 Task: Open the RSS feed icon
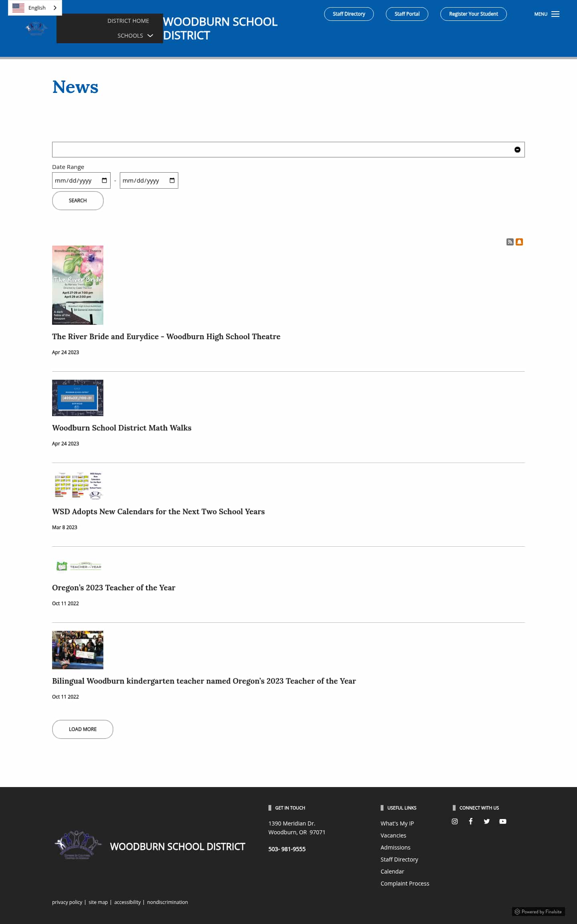click(510, 242)
